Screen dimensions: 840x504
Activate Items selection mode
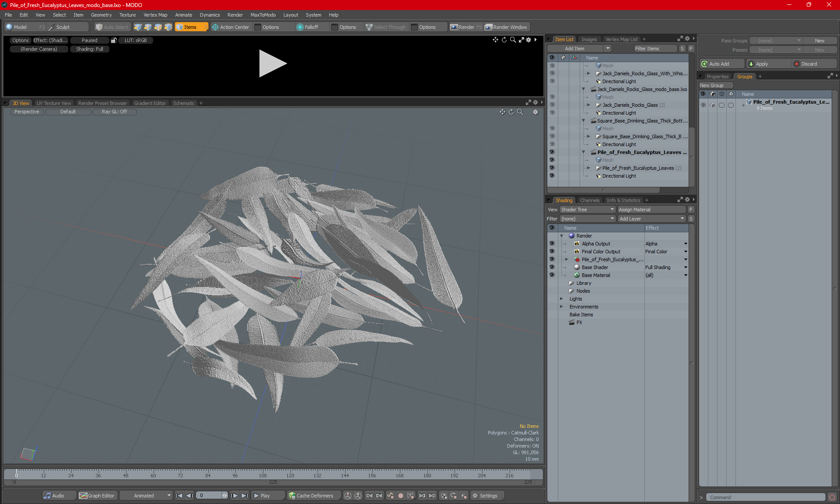191,27
